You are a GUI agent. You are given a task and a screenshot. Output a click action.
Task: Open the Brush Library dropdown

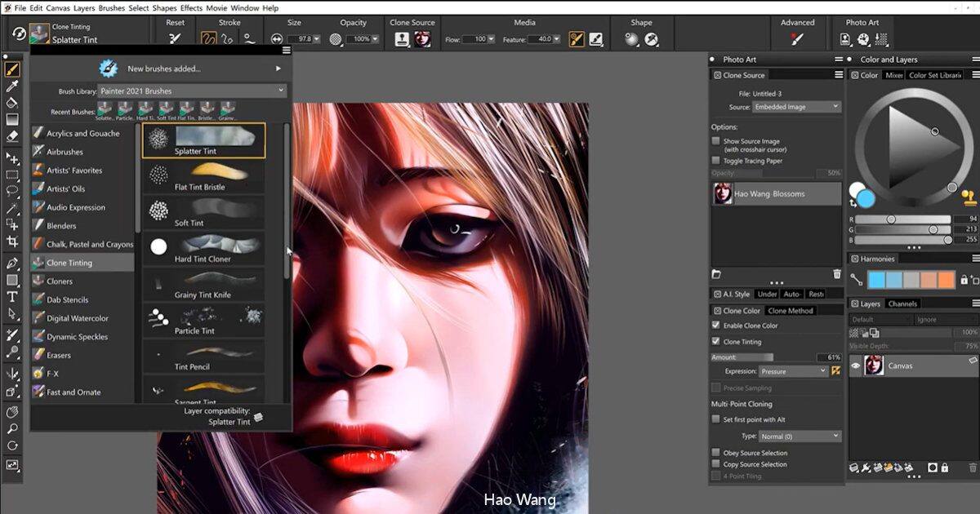coord(192,91)
